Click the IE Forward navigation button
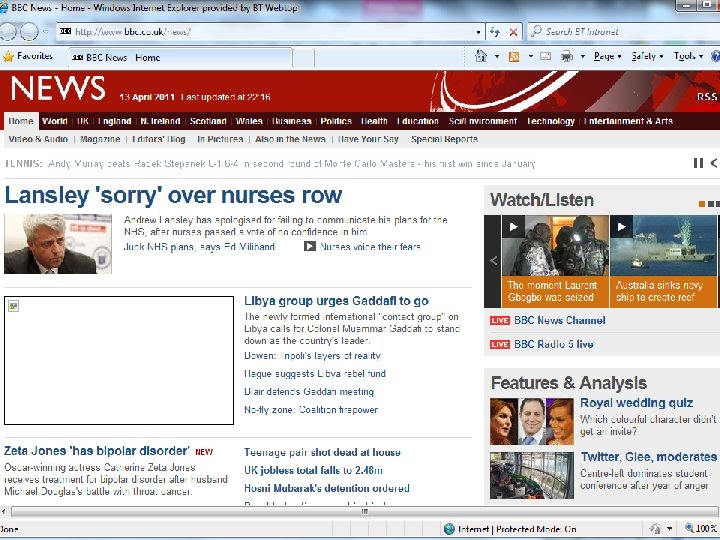Viewport: 720px width, 540px height. coord(29,32)
